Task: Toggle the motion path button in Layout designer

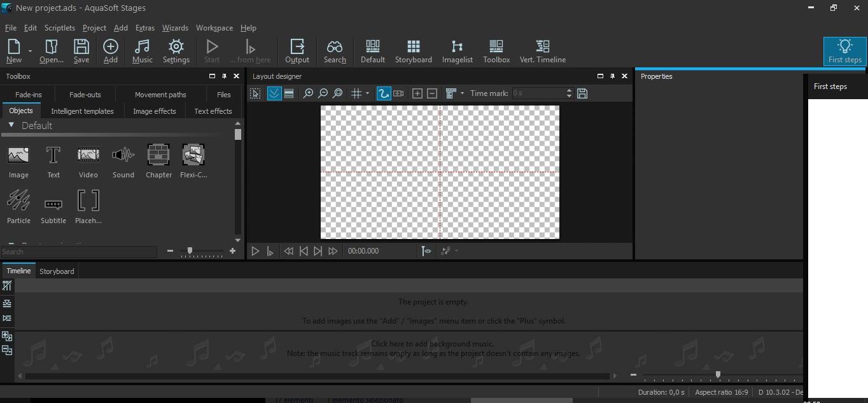Action: (x=383, y=93)
